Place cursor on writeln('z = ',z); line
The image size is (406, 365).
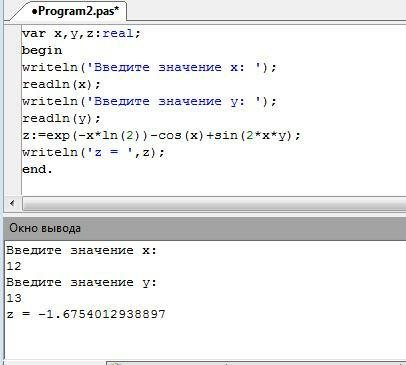pyautogui.click(x=93, y=152)
